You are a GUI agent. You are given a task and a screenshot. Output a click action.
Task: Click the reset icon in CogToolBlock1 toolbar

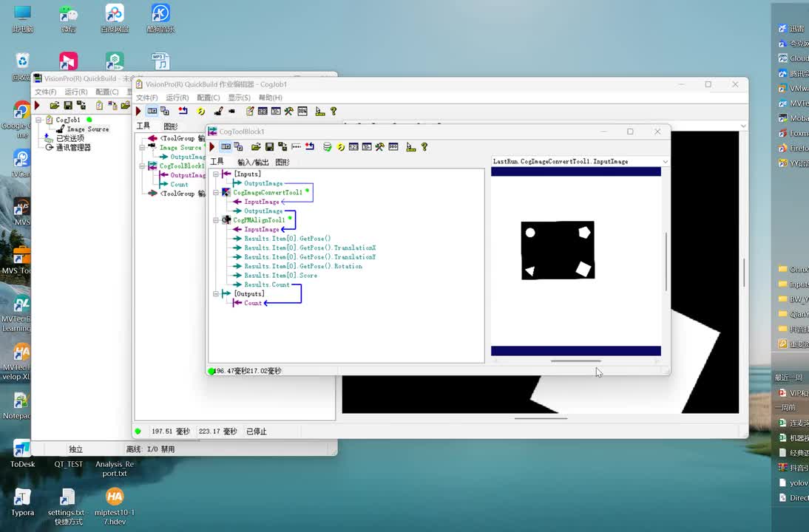tap(310, 147)
